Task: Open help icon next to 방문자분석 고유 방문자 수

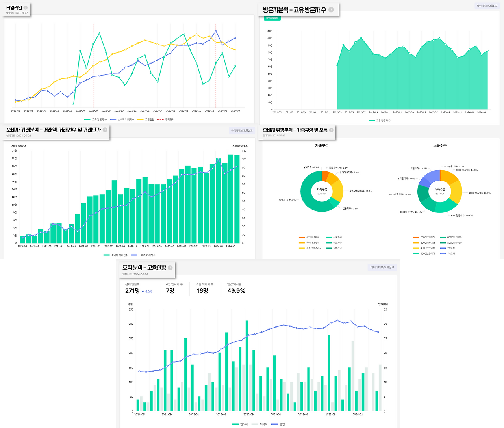Action: point(331,9)
